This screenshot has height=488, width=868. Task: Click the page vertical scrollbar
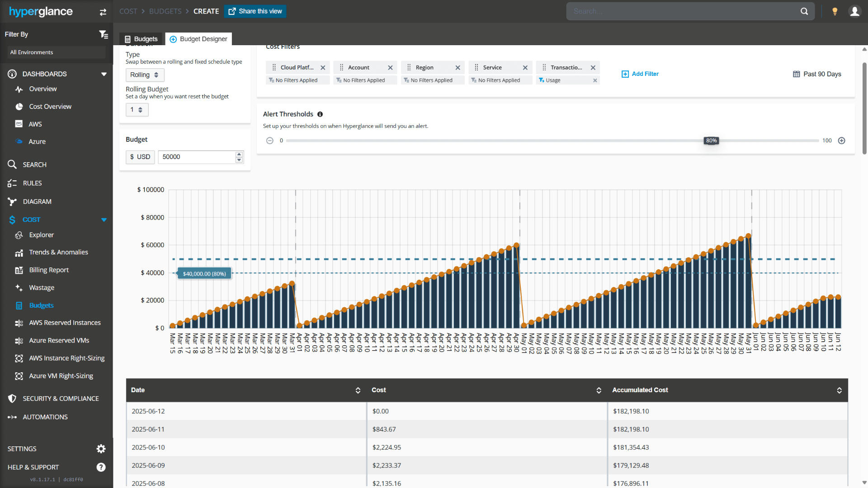[x=864, y=108]
